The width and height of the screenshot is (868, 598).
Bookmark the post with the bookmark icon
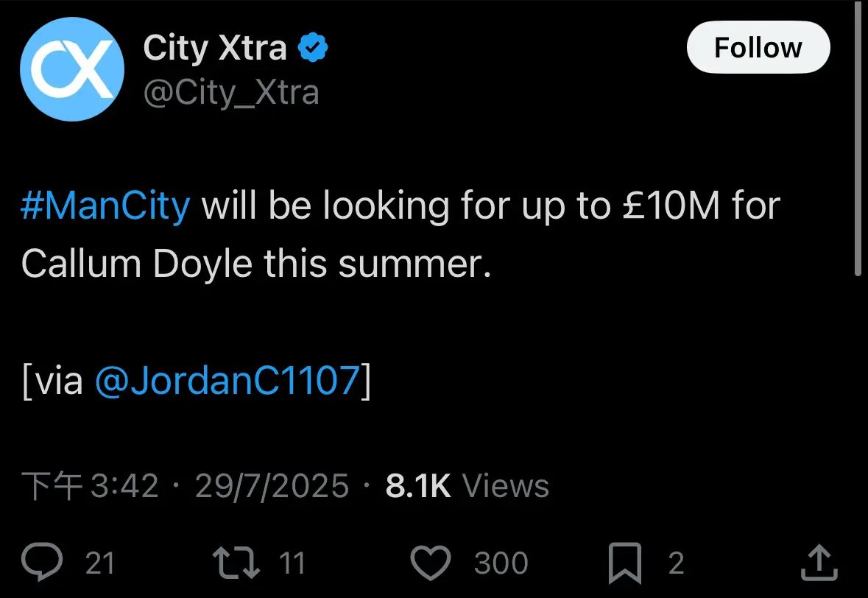[625, 563]
